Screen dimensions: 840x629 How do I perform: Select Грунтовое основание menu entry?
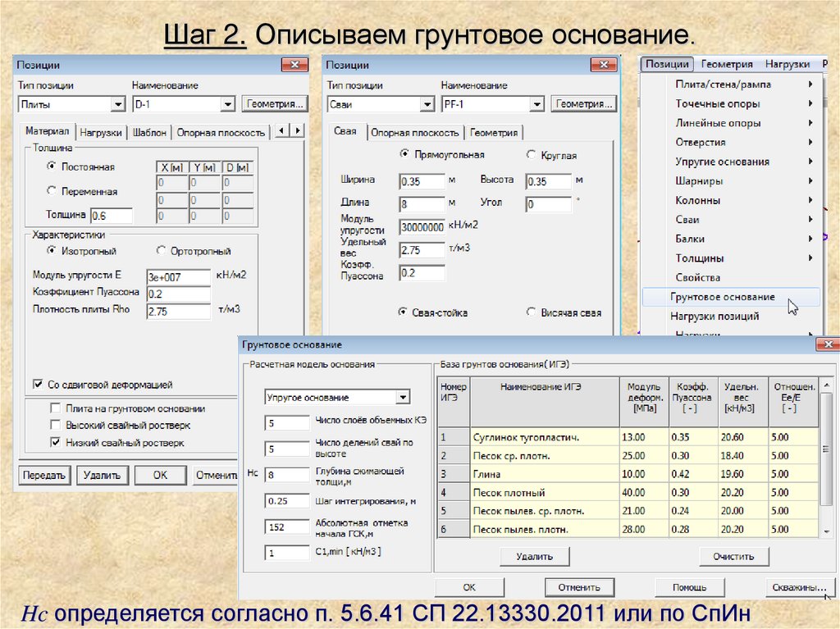pos(731,296)
